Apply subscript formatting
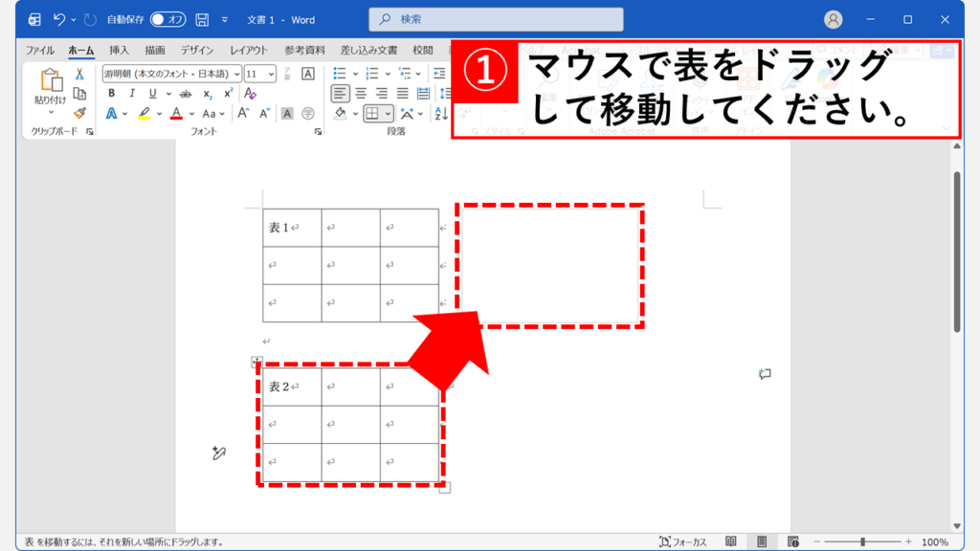 pyautogui.click(x=207, y=92)
